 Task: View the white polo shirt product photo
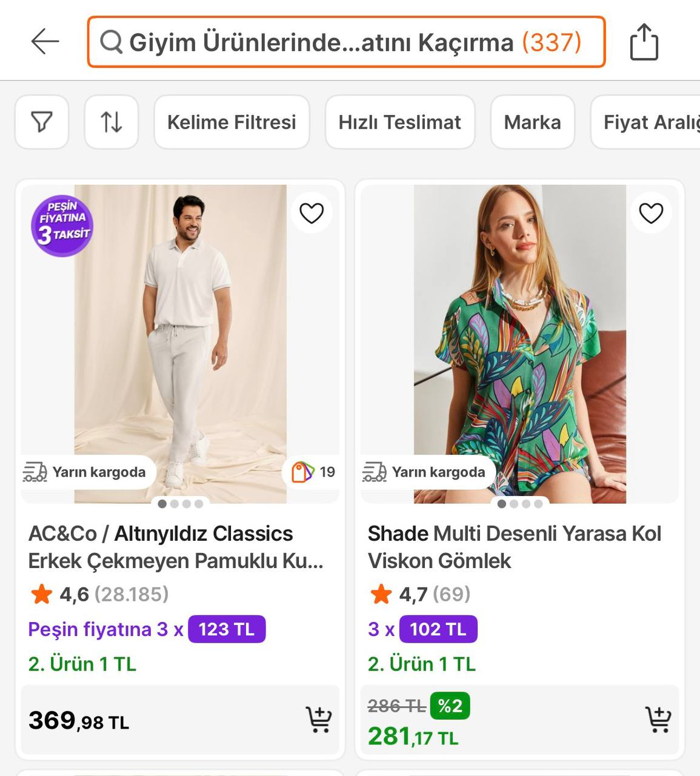[181, 339]
